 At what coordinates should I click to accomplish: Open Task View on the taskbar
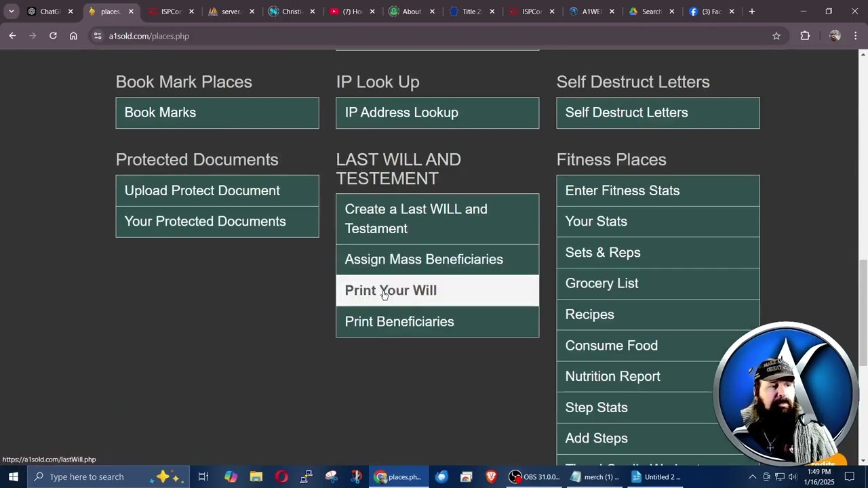pyautogui.click(x=203, y=476)
